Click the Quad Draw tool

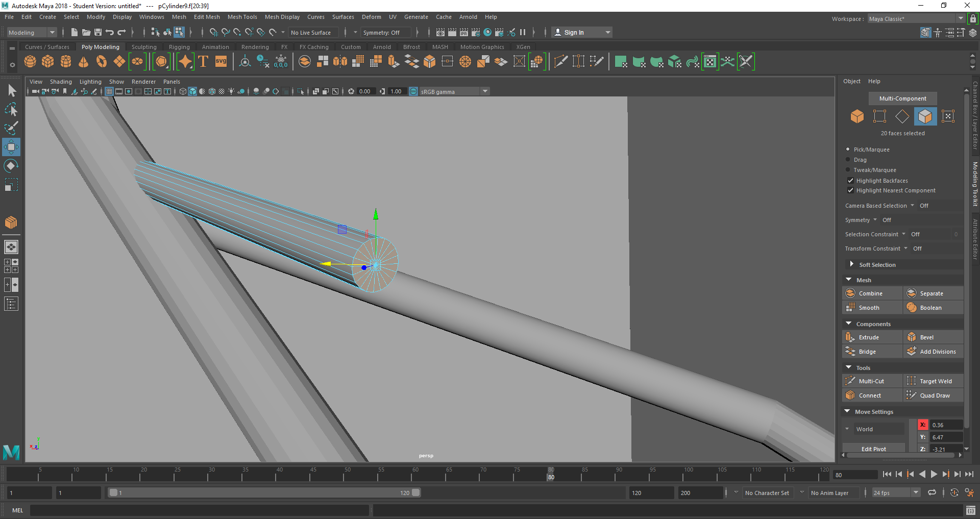tap(934, 396)
